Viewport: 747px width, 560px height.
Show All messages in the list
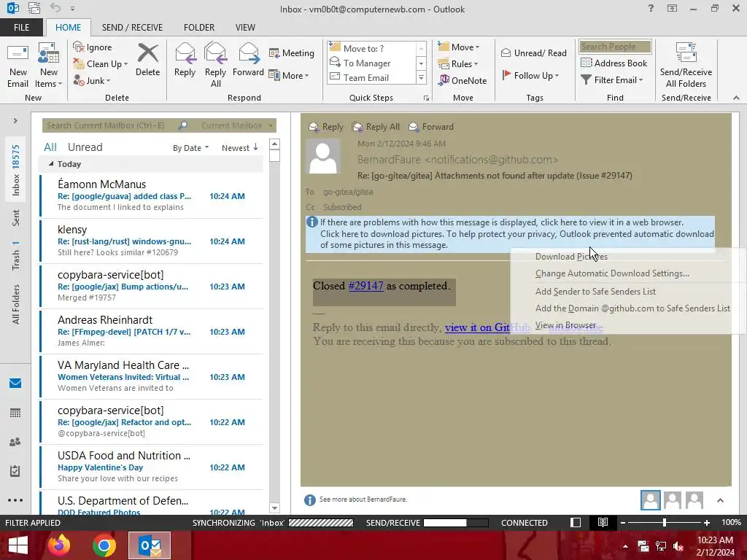click(50, 147)
